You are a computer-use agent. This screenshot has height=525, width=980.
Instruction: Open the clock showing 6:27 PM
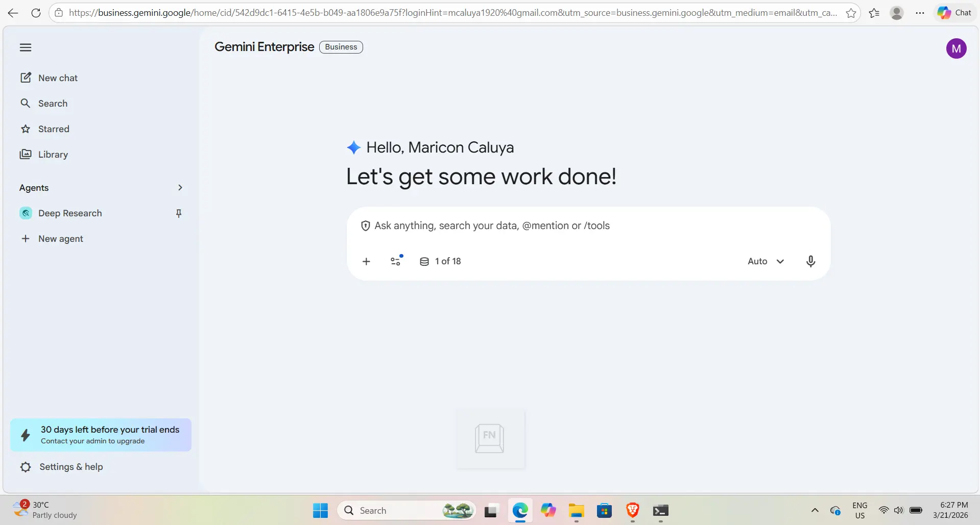[x=950, y=510]
